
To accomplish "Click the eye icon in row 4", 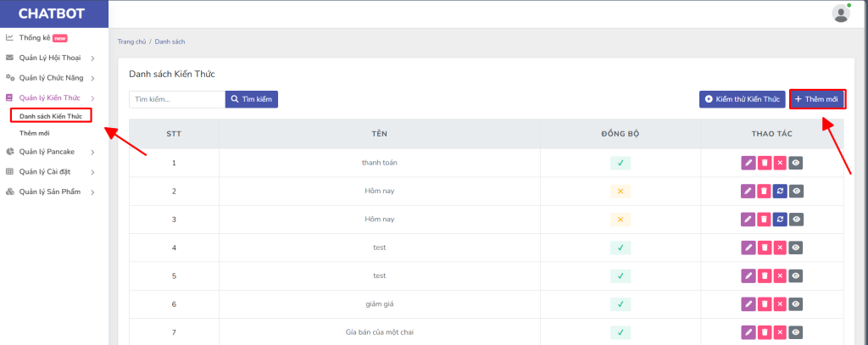I will (x=795, y=248).
